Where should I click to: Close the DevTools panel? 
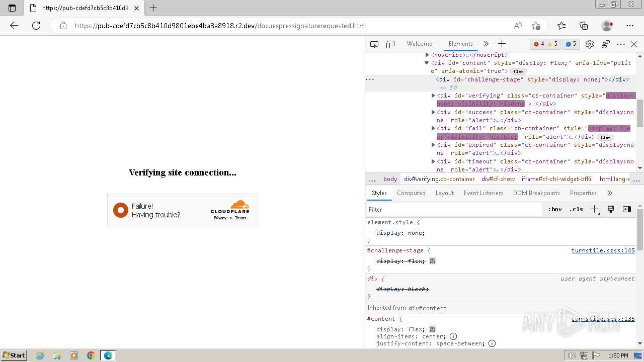(634, 44)
